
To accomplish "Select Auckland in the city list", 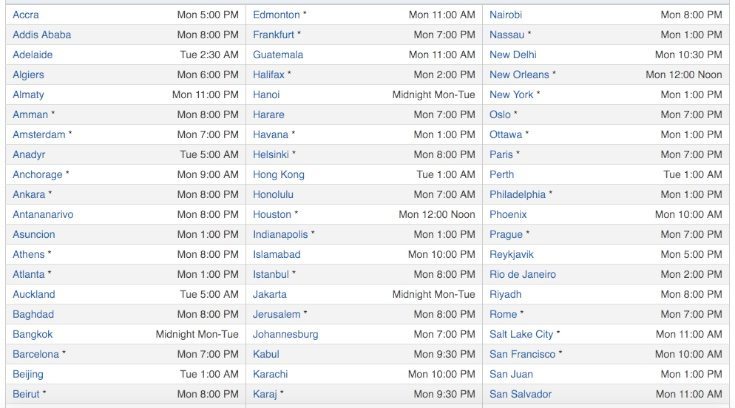I will pos(34,295).
